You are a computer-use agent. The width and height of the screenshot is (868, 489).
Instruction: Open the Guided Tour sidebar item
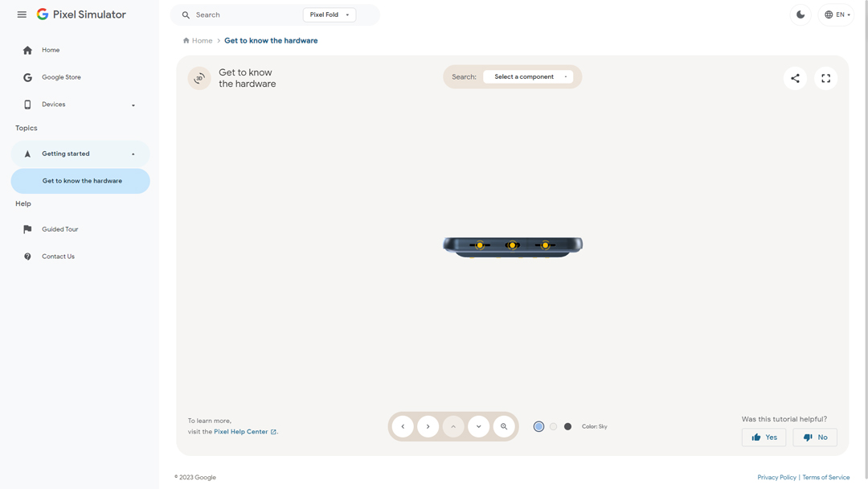(x=60, y=229)
